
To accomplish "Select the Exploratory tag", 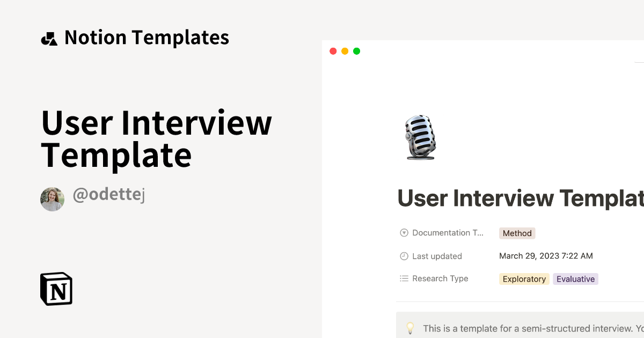I will (x=524, y=279).
